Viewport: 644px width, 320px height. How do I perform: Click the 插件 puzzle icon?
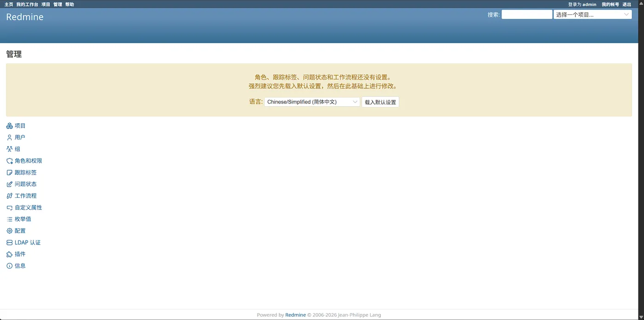pyautogui.click(x=9, y=254)
